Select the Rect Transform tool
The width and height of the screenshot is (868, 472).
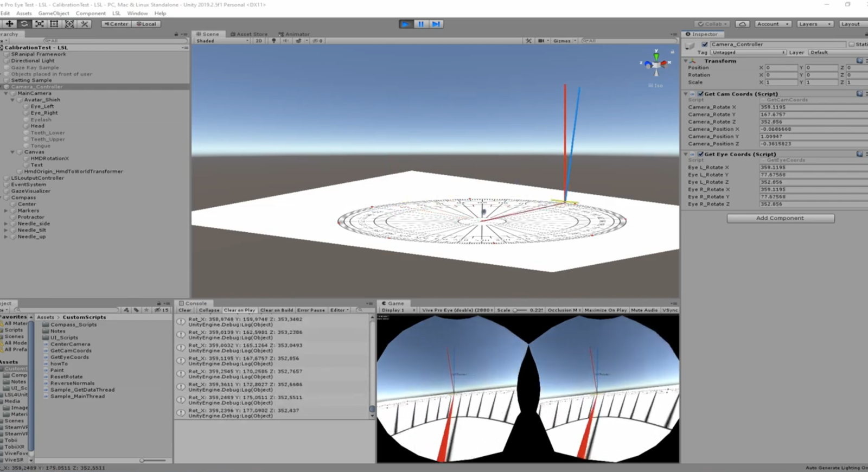click(x=54, y=24)
